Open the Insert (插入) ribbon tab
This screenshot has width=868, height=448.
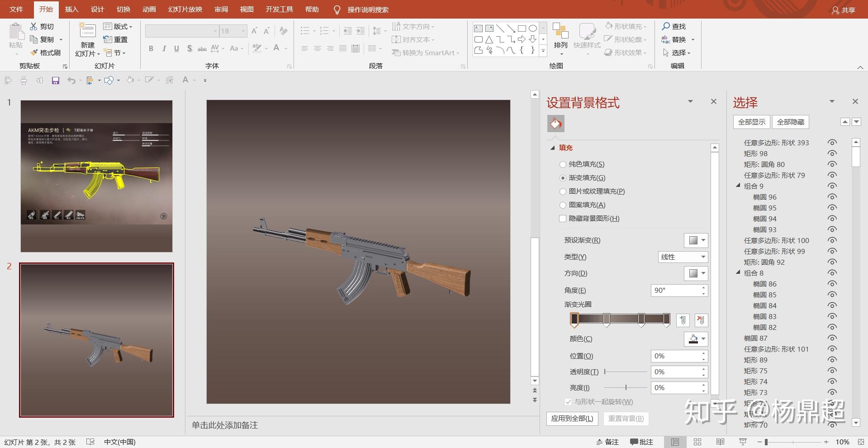click(71, 10)
